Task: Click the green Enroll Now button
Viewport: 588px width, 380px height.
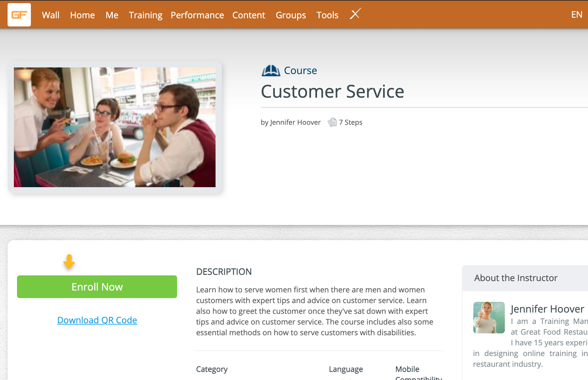Action: coord(97,287)
